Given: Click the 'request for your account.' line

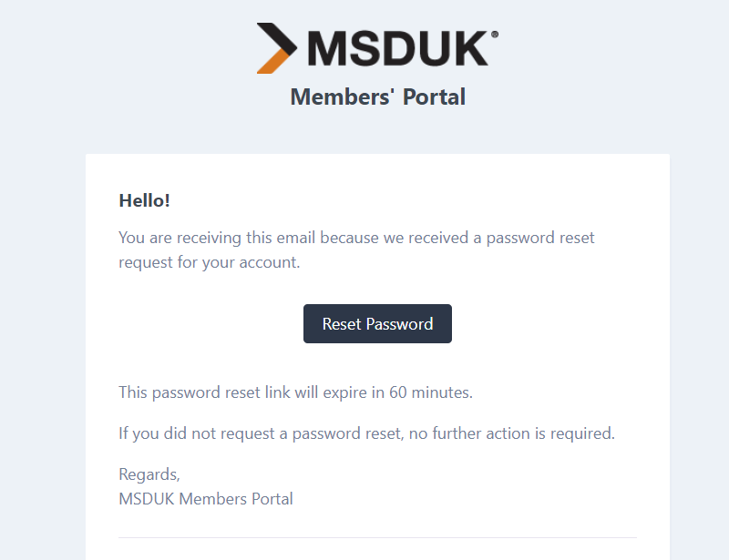Looking at the screenshot, I should (210, 262).
